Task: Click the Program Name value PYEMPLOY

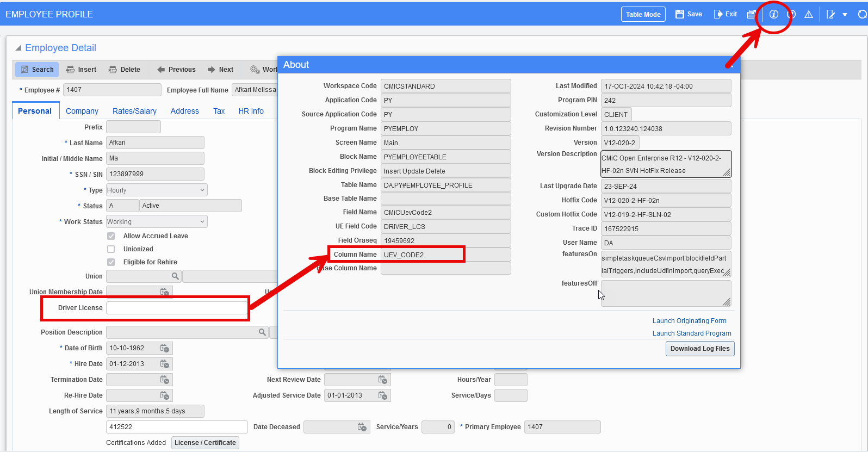Action: click(x=445, y=128)
